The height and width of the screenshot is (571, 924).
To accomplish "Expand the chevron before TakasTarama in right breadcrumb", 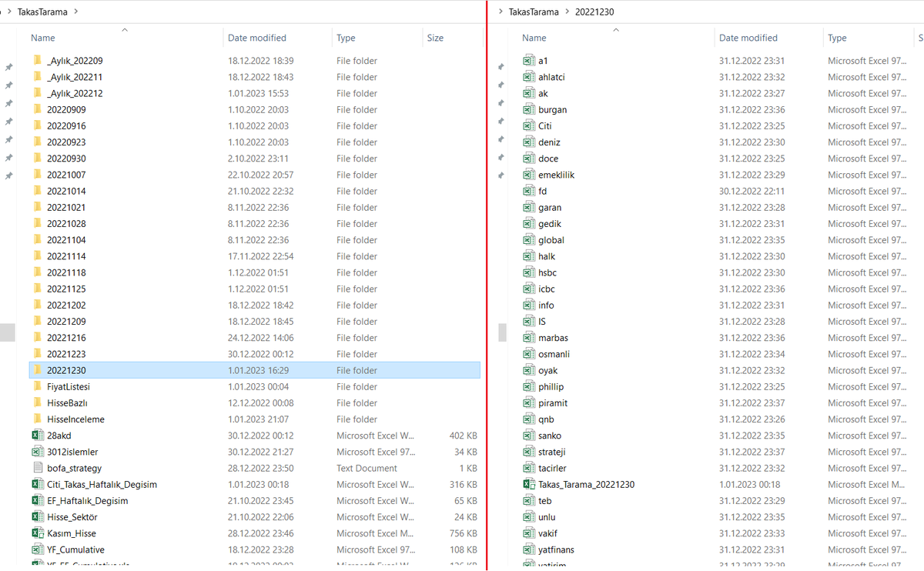I will click(501, 12).
